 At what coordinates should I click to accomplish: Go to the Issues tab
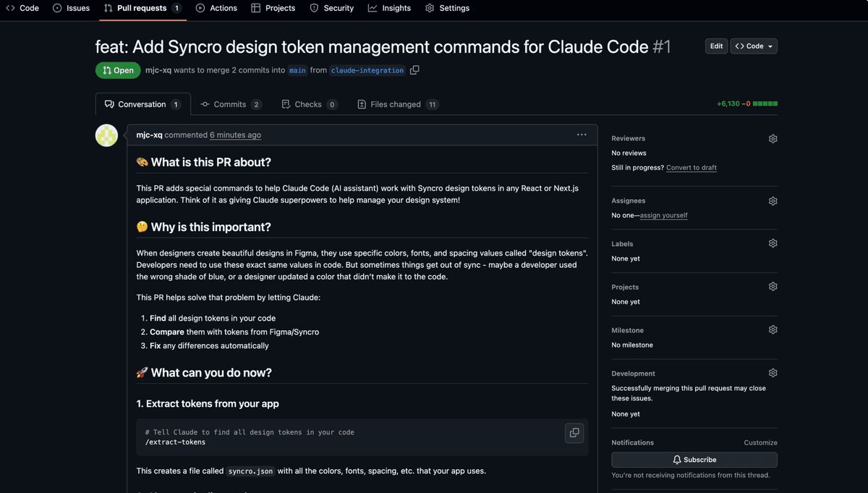pyautogui.click(x=71, y=8)
